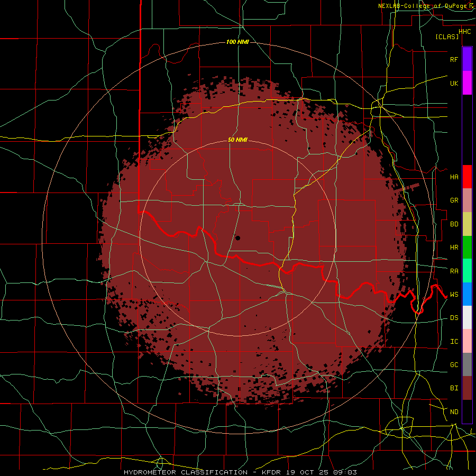The width and height of the screenshot is (476, 476).
Task: Click the RF purple legend swatch
Action: [x=467, y=59]
